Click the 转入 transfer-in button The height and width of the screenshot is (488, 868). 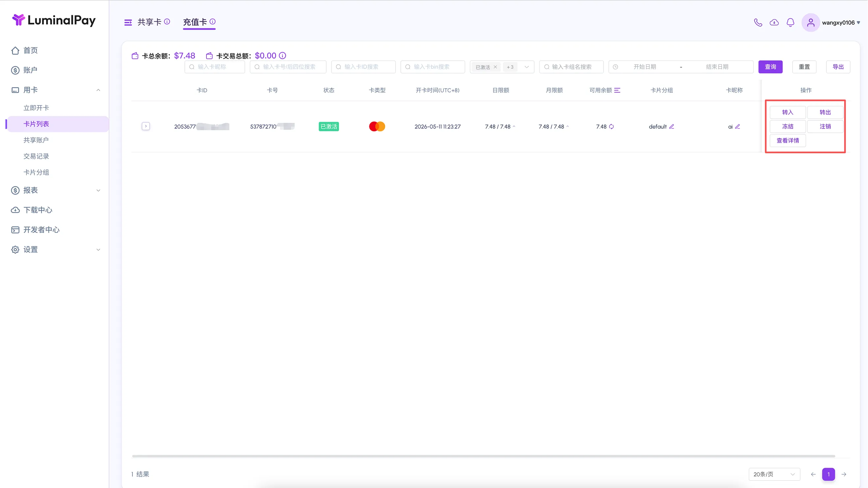click(788, 112)
